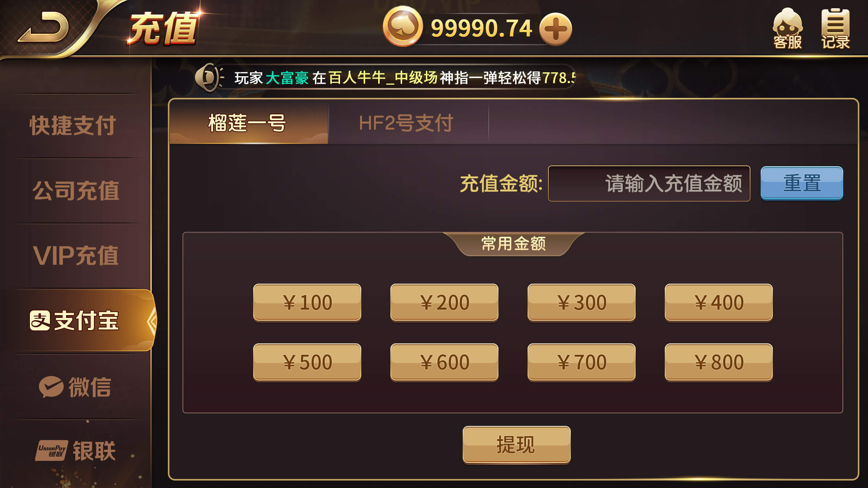Screen dimensions: 868x488
Task: Choose 银联 UnionPay payment option
Action: coord(75,451)
